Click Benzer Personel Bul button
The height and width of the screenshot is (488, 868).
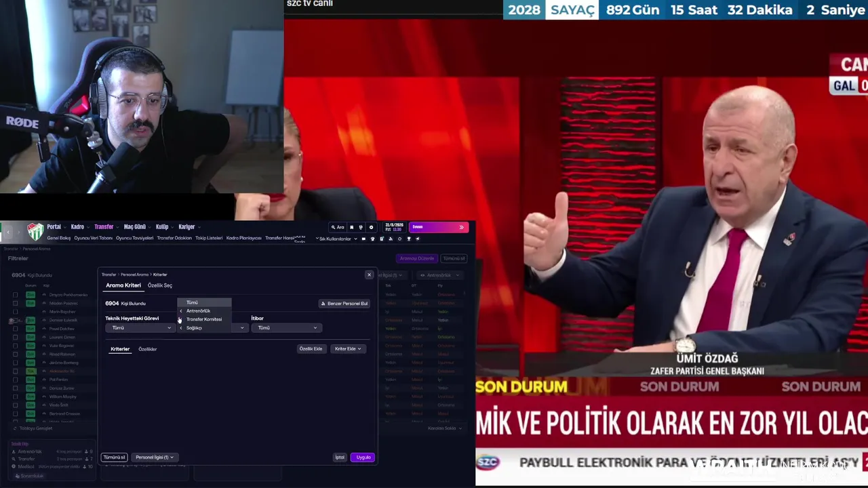pos(344,304)
